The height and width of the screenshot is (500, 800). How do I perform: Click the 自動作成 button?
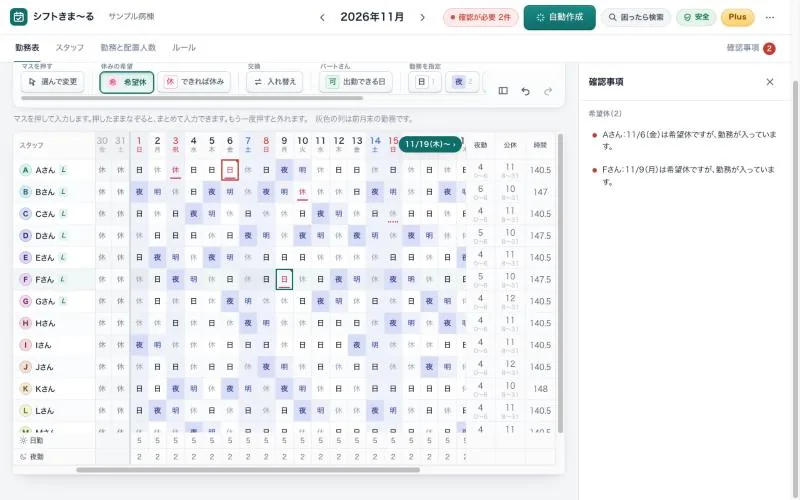pos(559,17)
